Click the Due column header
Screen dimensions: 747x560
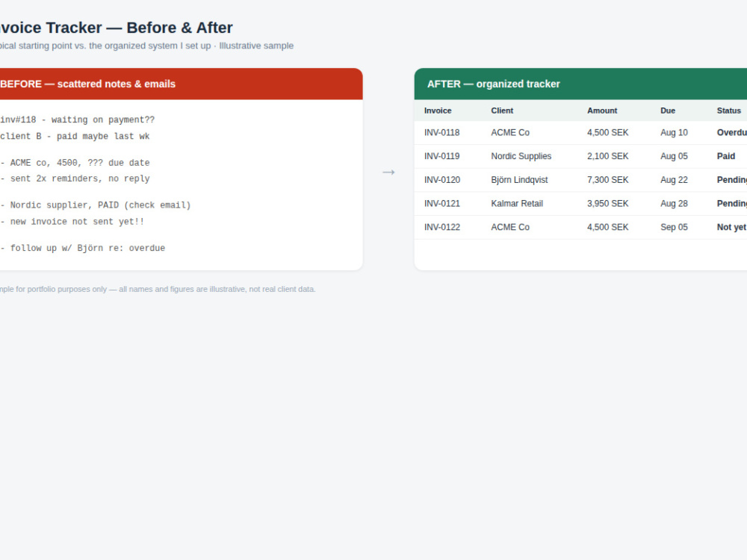[x=668, y=111]
